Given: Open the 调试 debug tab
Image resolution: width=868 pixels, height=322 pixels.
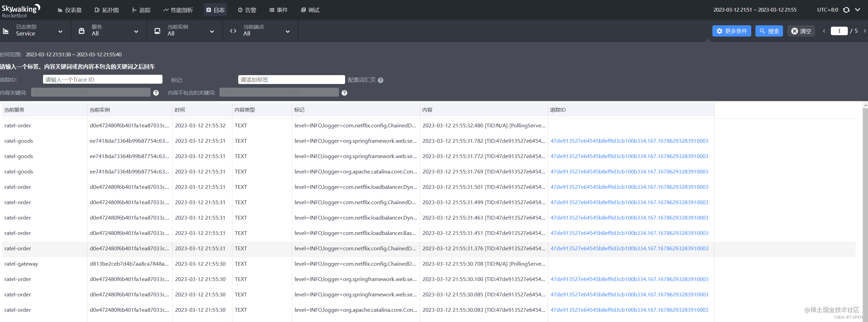Looking at the screenshot, I should click(x=310, y=10).
